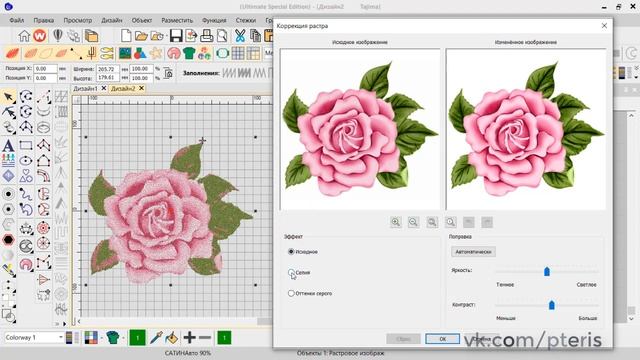Copy selection with the copy icon
640x360 pixels.
tap(256, 36)
